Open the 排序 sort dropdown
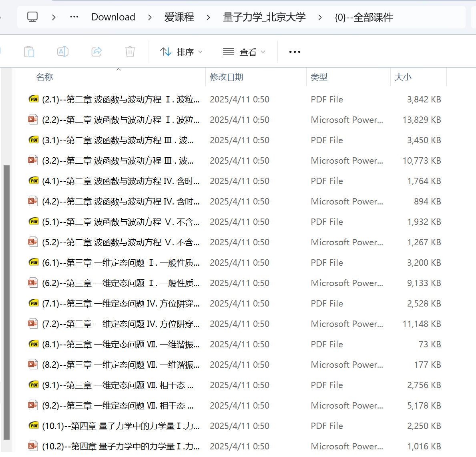Image resolution: width=476 pixels, height=457 pixels. 181,52
